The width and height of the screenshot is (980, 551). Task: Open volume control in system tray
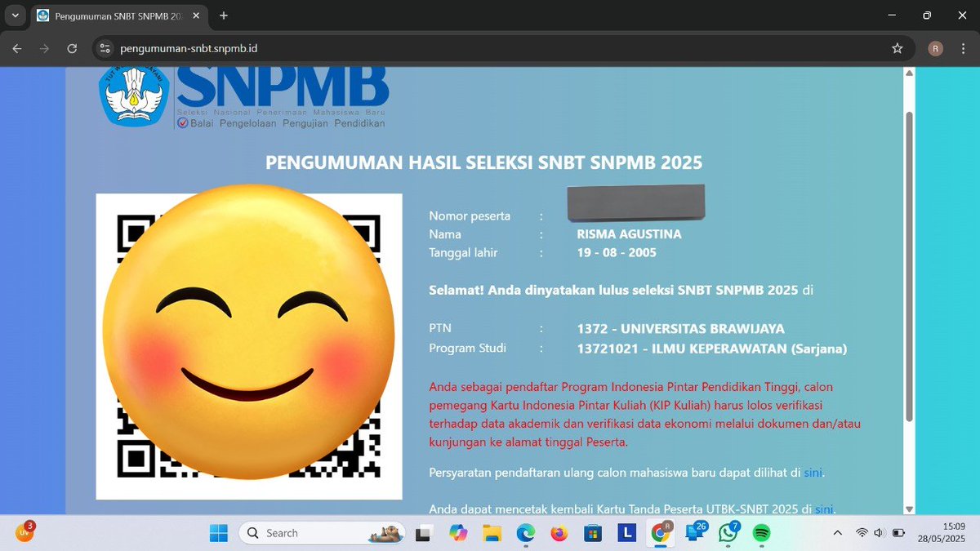pos(879,533)
